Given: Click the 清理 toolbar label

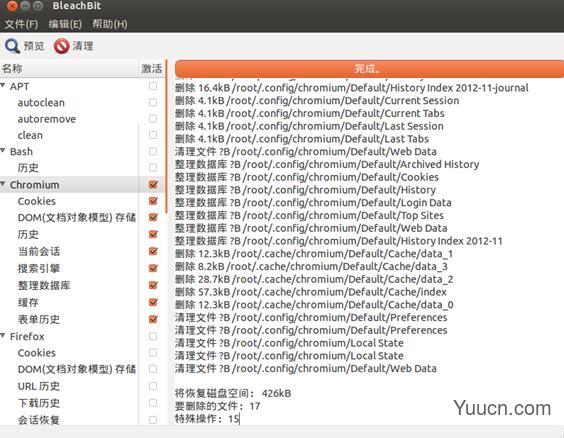Looking at the screenshot, I should 83,46.
